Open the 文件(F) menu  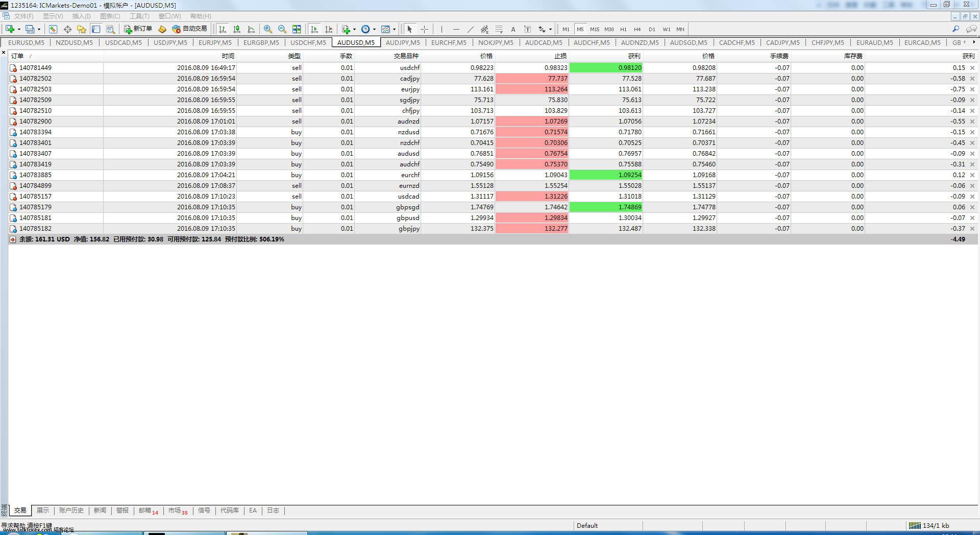[24, 16]
